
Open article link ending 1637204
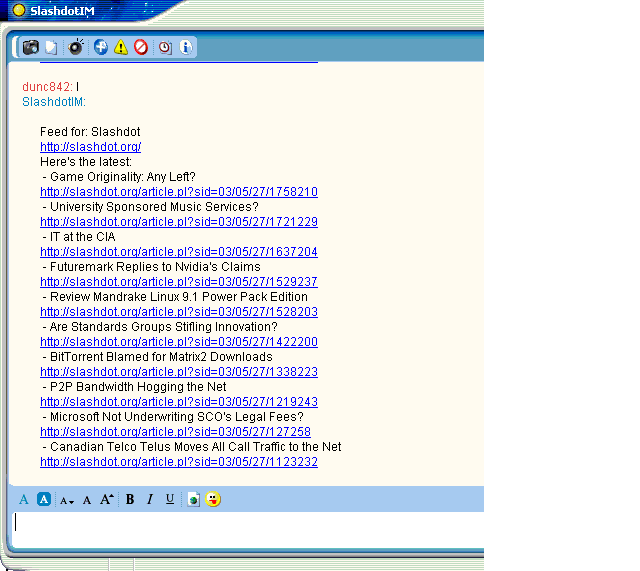(179, 252)
